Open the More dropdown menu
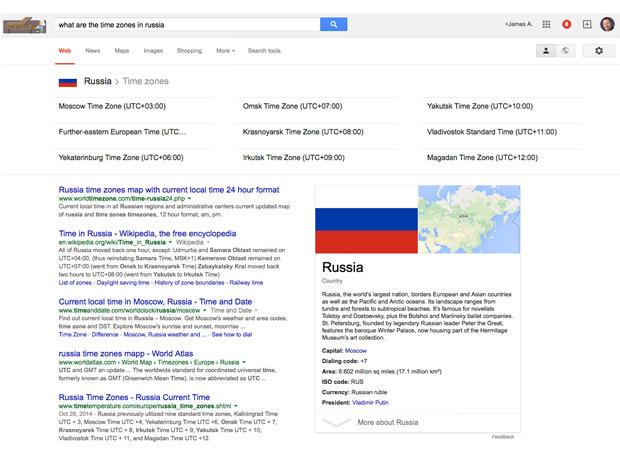This screenshot has width=620, height=465. (225, 51)
